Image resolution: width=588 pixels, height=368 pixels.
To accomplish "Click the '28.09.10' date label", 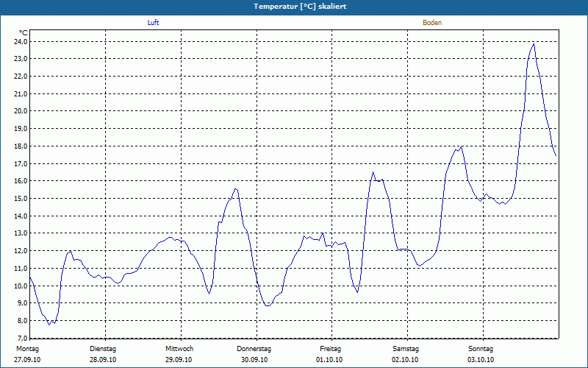I will (x=103, y=360).
